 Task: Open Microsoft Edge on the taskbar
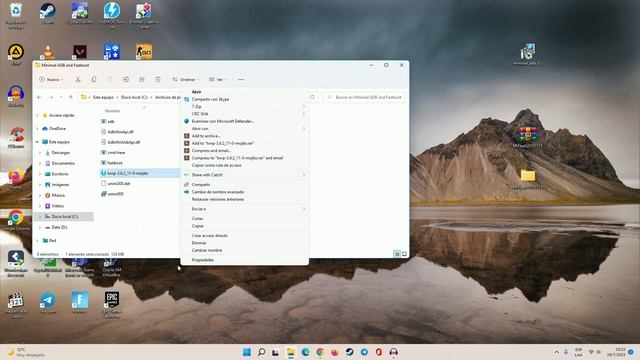point(305,352)
